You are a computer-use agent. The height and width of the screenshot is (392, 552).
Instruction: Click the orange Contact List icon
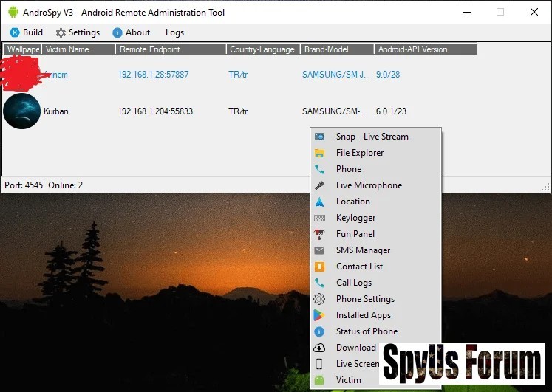pos(319,267)
